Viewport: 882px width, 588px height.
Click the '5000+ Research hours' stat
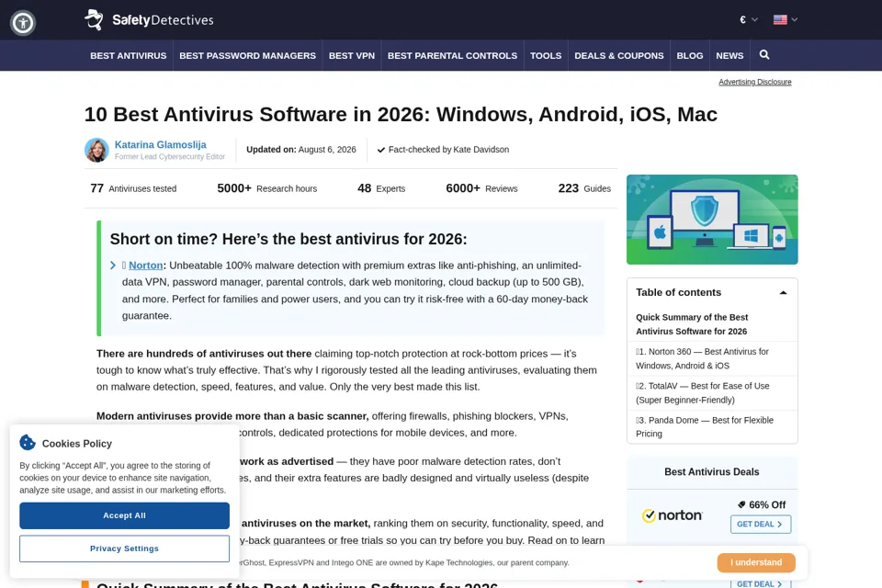click(267, 188)
